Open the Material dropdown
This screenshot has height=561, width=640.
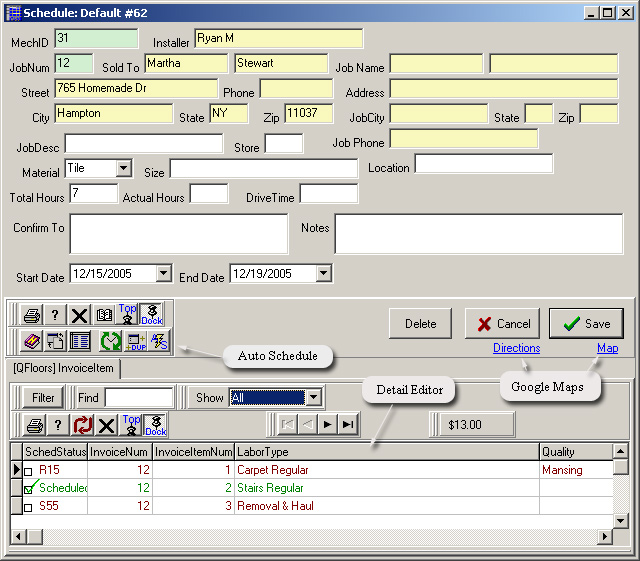click(x=124, y=169)
